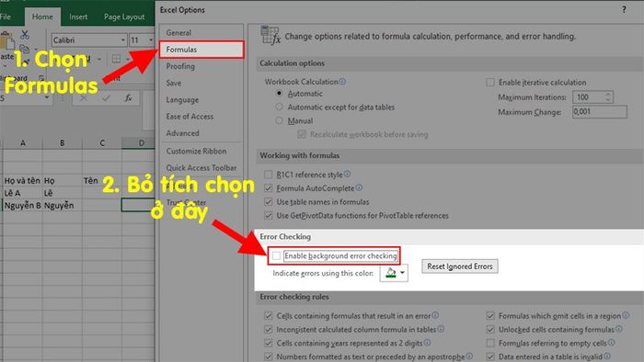Open Customize Ribbon category
Viewport: 644px width, 362px height.
[x=201, y=151]
